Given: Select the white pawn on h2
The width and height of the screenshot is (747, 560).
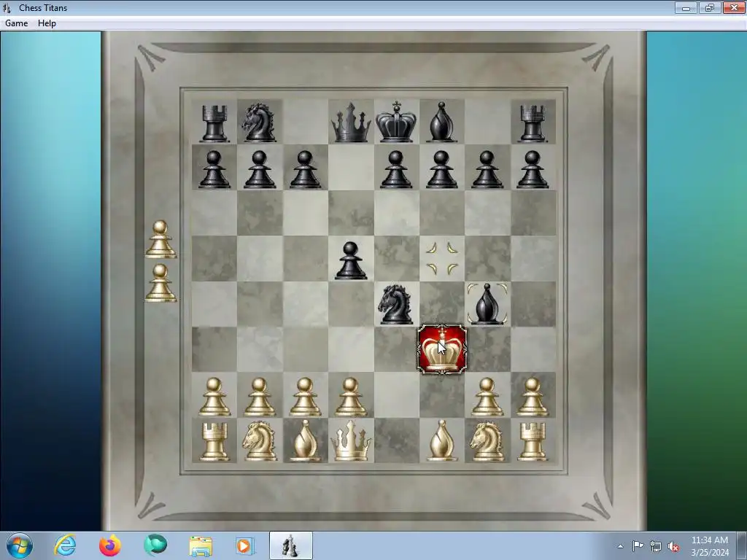Looking at the screenshot, I should tap(532, 397).
